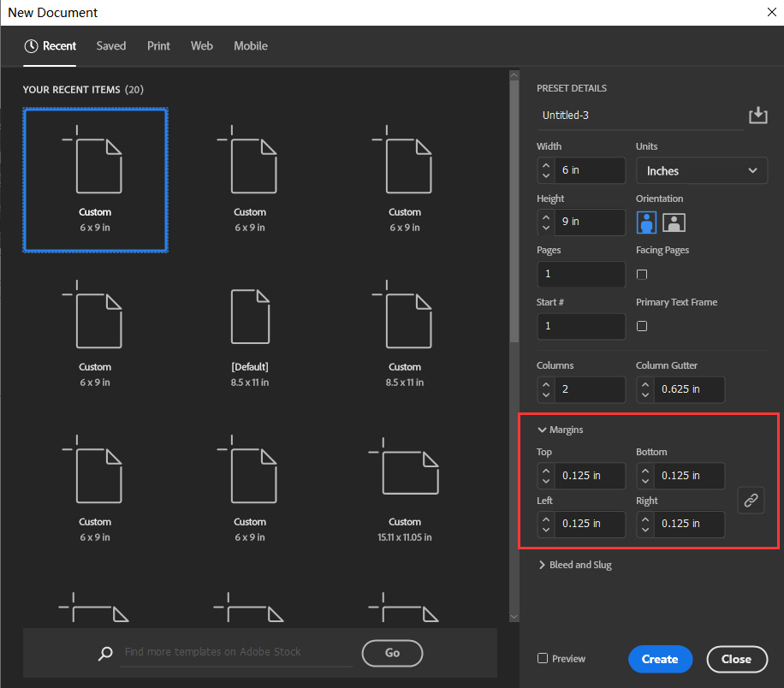
Task: Decrease Right margin with down arrow
Action: pyautogui.click(x=645, y=530)
